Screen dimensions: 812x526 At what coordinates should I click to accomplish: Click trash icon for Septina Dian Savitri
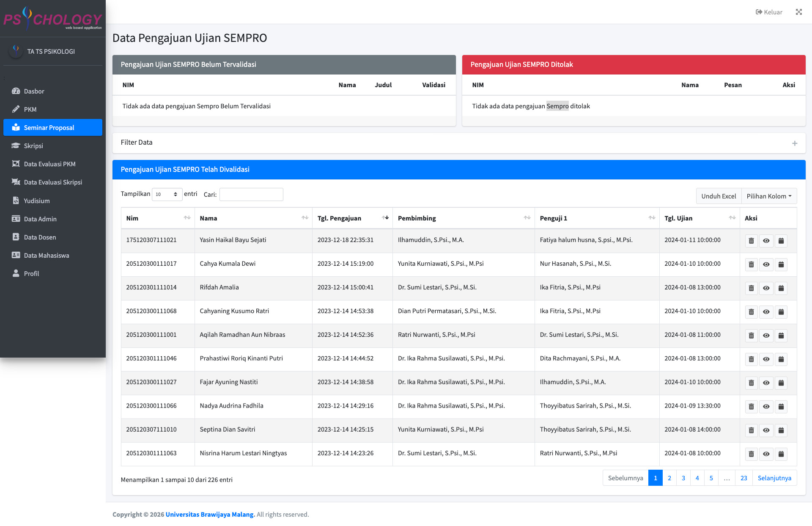[751, 430]
